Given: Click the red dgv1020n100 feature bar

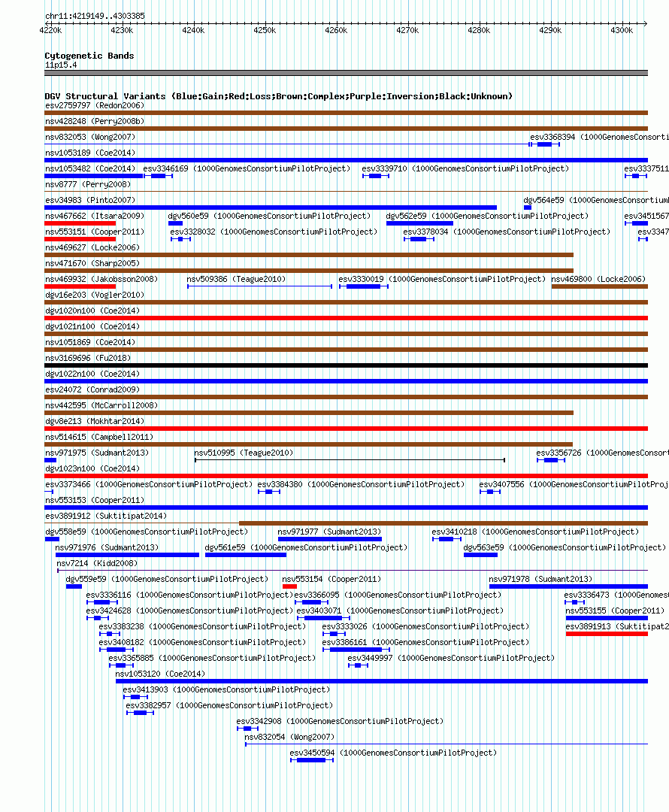Looking at the screenshot, I should click(346, 318).
